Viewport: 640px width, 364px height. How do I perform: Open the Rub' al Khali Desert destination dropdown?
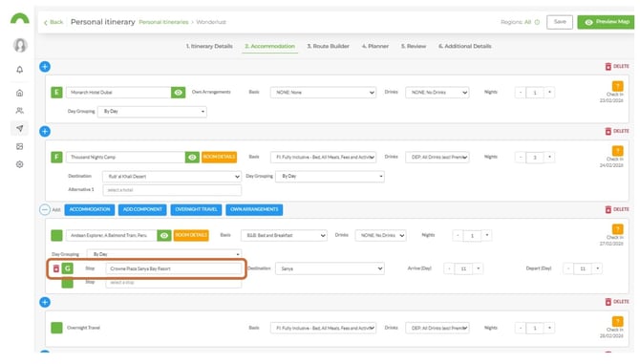[x=172, y=177]
